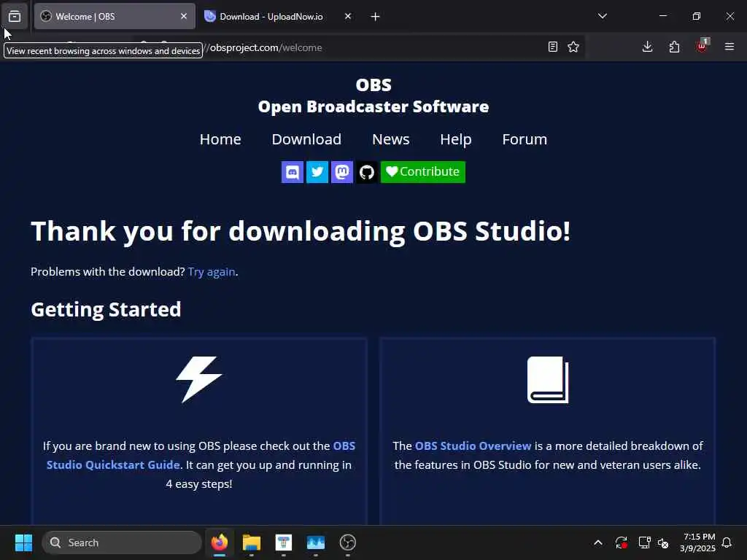Close the Welcome | OBS tab

coord(184,16)
